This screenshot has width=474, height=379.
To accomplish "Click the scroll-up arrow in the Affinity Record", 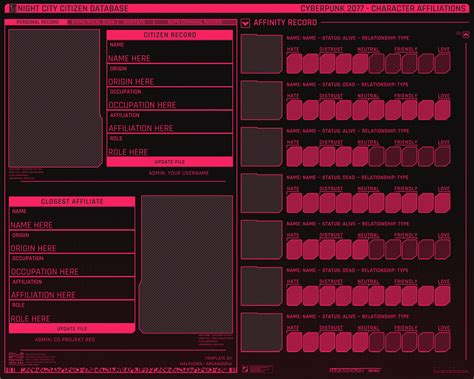I will pos(466,35).
